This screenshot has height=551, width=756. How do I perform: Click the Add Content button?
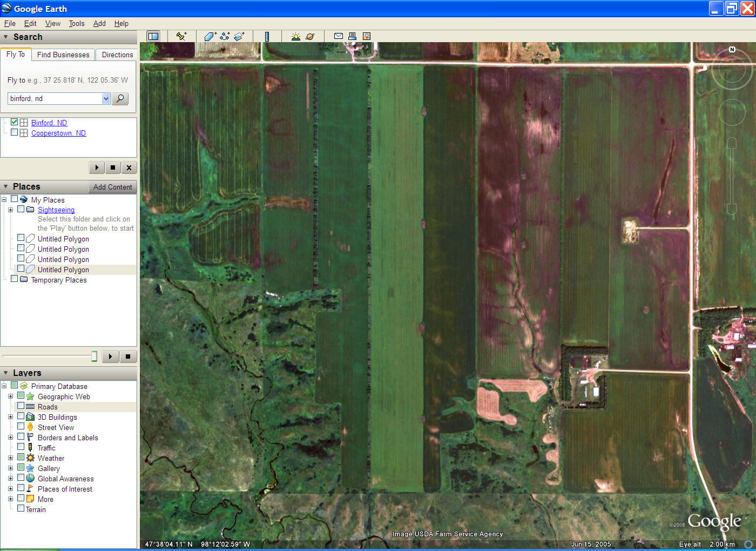(112, 187)
